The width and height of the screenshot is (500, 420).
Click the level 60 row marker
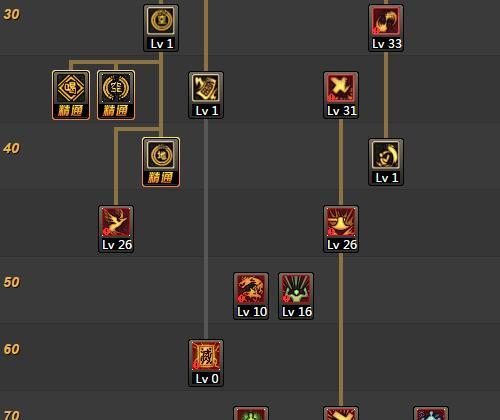(x=11, y=349)
